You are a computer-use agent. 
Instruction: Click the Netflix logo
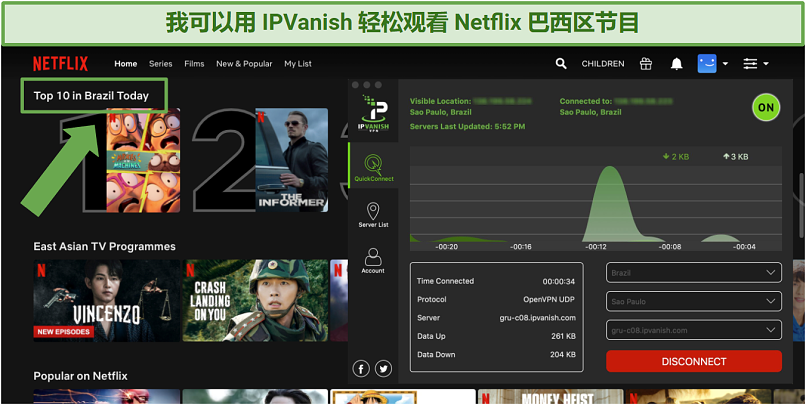coord(60,64)
